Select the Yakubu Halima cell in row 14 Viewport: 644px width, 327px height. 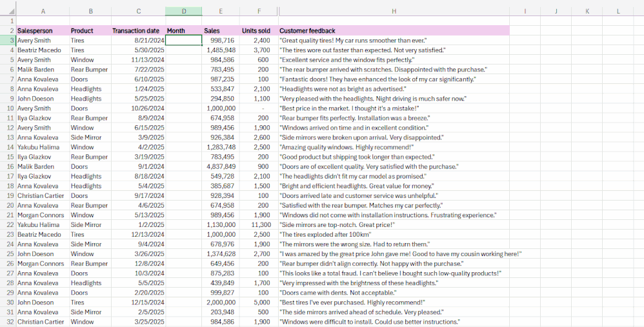[43, 147]
